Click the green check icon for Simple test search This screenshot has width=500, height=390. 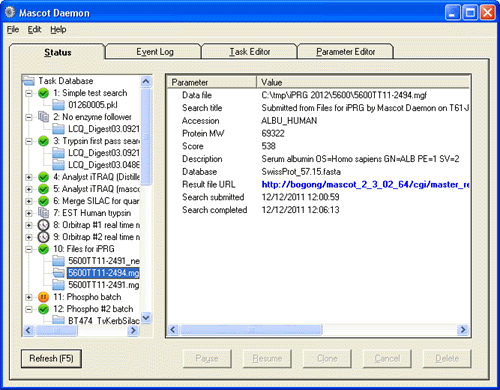pos(43,93)
